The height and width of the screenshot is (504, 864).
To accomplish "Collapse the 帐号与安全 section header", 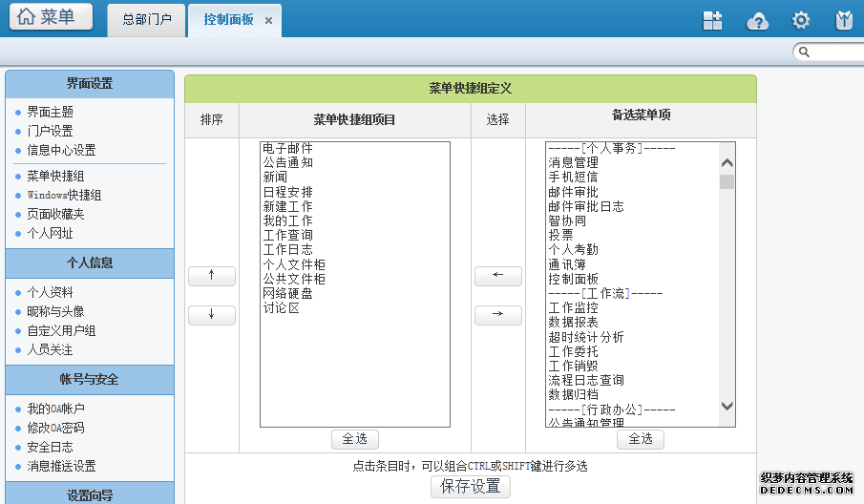I will [90, 380].
